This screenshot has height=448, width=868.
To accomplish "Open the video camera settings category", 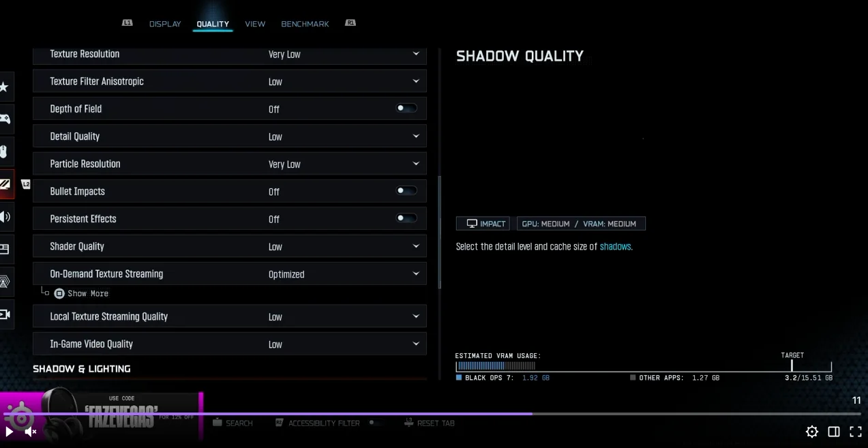I will pos(5,314).
